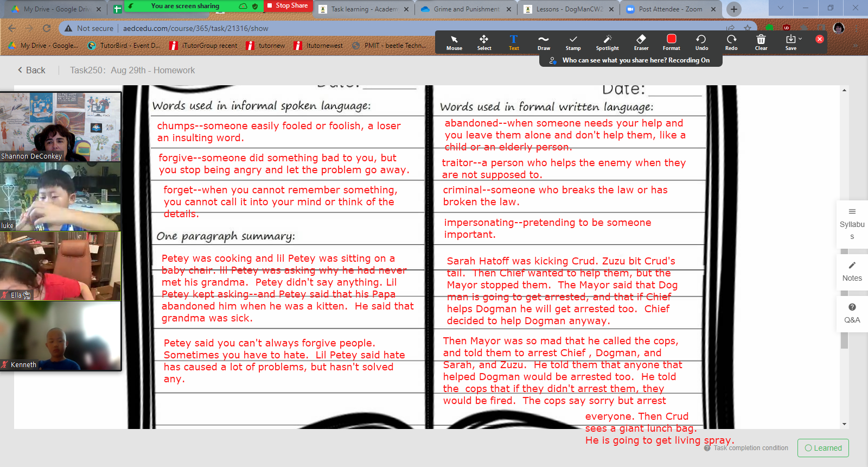Select luke video tile
This screenshot has width=868, height=467.
tap(61, 197)
